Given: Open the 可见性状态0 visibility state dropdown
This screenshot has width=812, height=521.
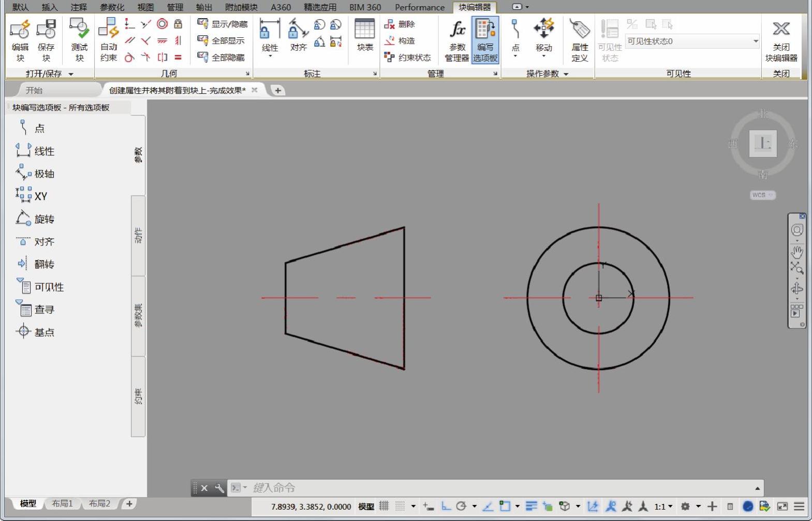Looking at the screenshot, I should (x=692, y=41).
